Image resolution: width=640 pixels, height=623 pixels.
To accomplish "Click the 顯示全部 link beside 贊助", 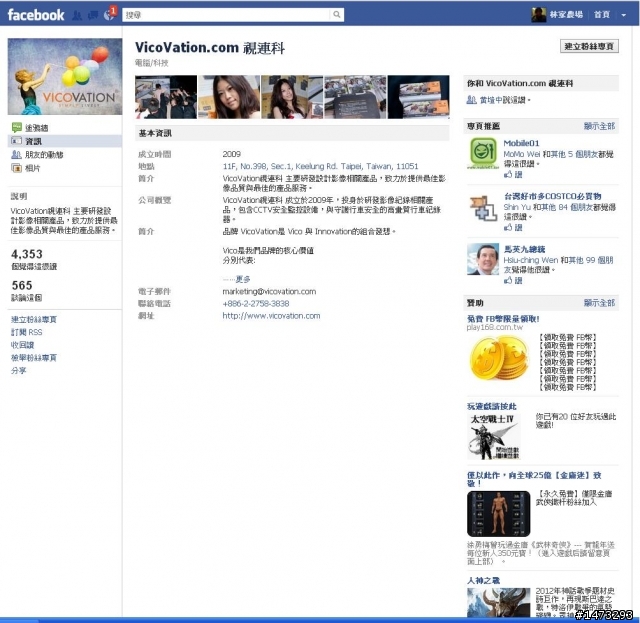I will tap(599, 303).
